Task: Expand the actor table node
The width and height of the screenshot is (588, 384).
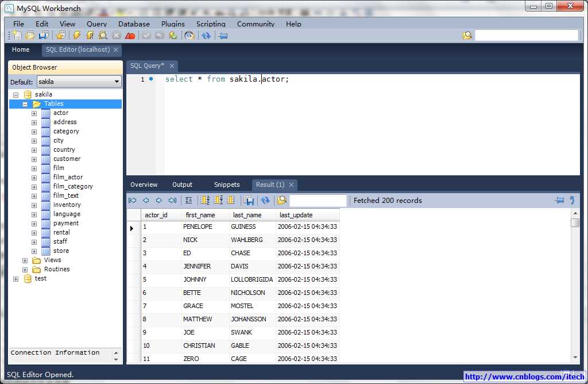Action: (x=34, y=113)
